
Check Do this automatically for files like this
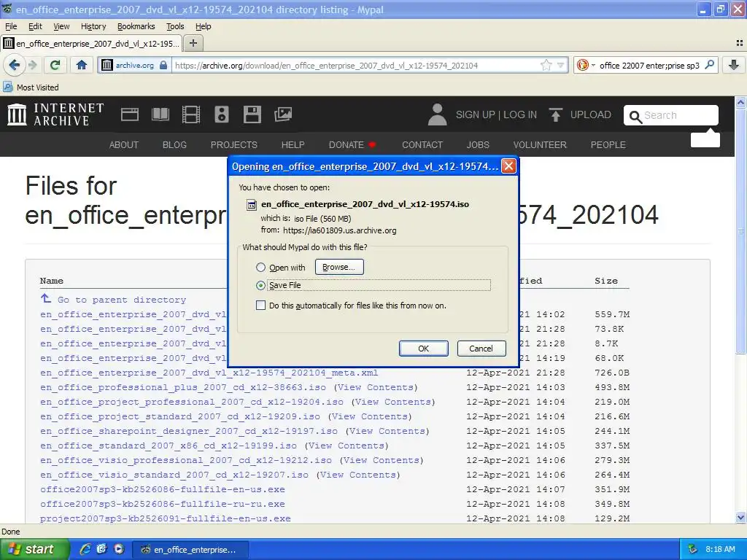[x=260, y=306]
